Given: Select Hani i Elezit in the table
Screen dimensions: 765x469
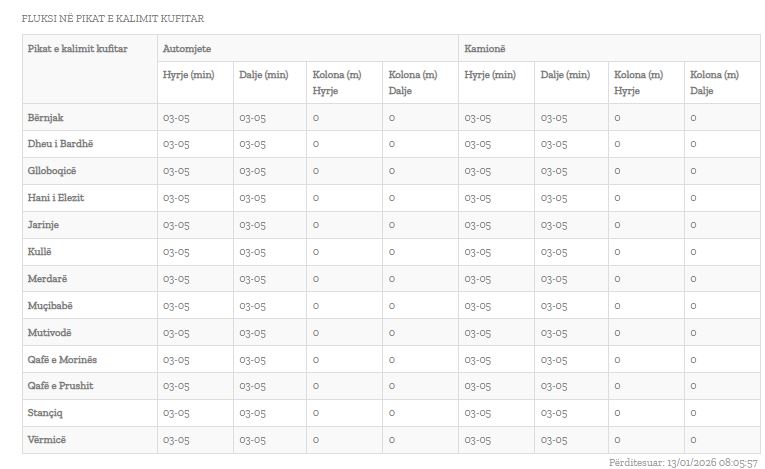Looking at the screenshot, I should [55, 198].
